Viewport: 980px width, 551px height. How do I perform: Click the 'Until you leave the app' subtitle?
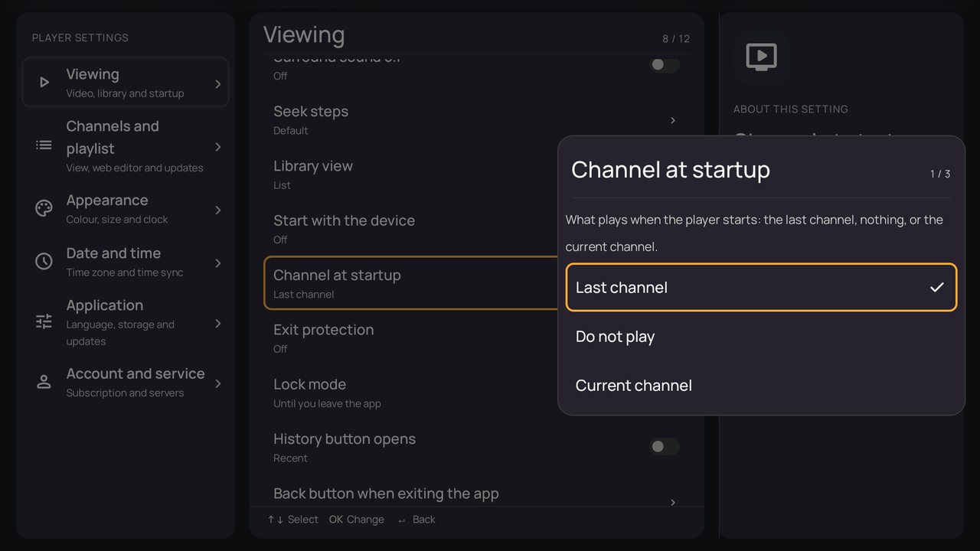pos(327,403)
